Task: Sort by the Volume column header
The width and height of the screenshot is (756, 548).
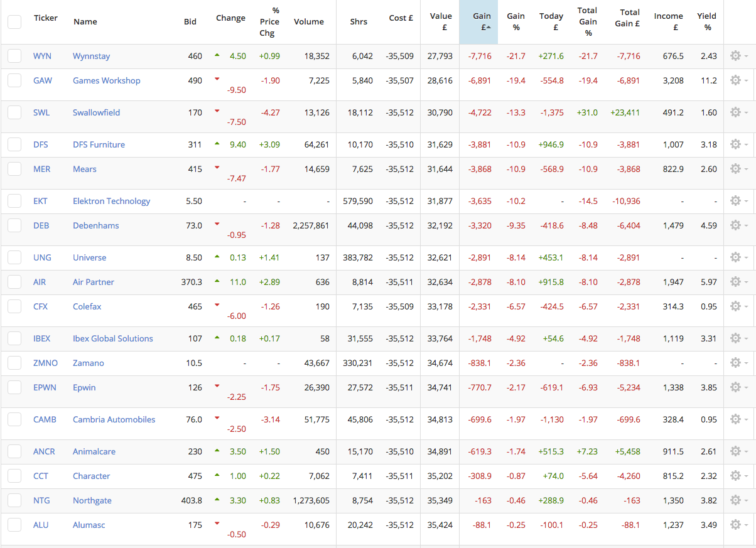Action: 309,21
